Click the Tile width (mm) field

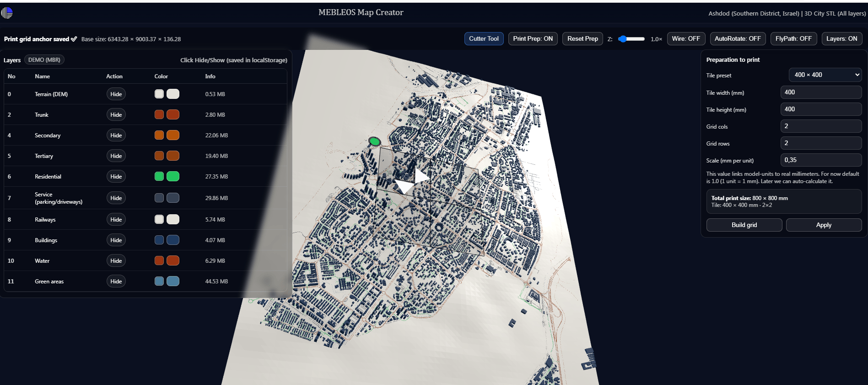(x=821, y=92)
